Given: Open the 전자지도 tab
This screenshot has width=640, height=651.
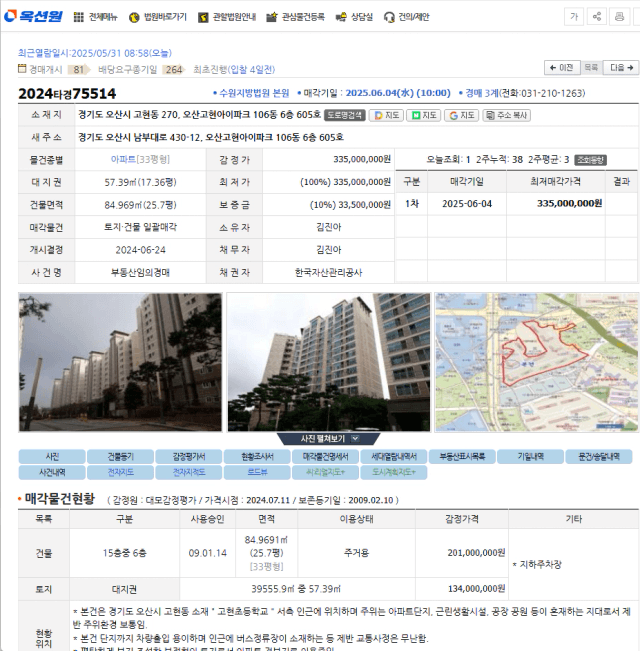Looking at the screenshot, I should (120, 472).
